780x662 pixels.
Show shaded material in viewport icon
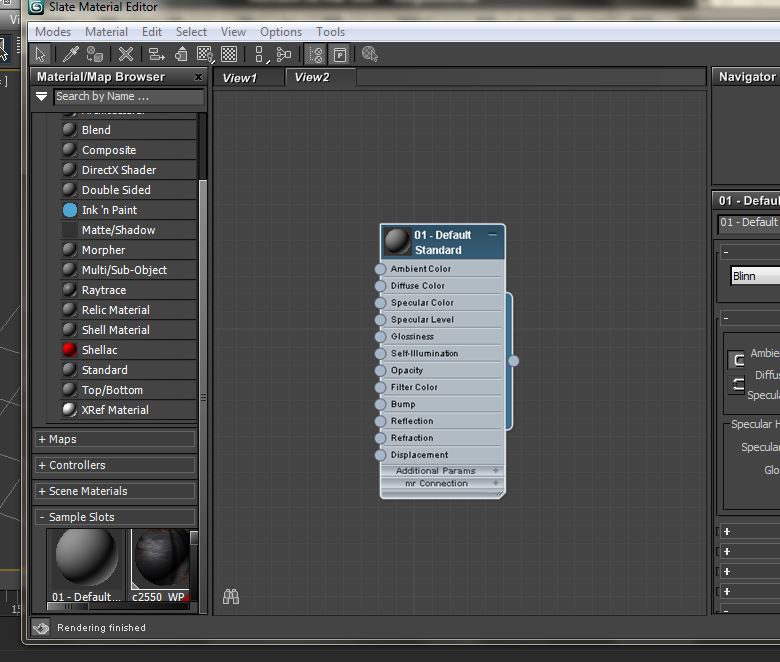204,54
